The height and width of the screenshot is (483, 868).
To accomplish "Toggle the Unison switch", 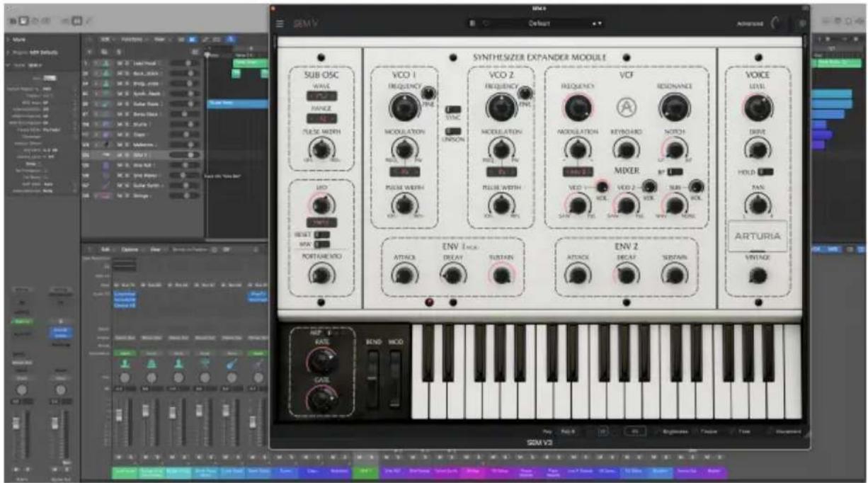I will pyautogui.click(x=452, y=131).
